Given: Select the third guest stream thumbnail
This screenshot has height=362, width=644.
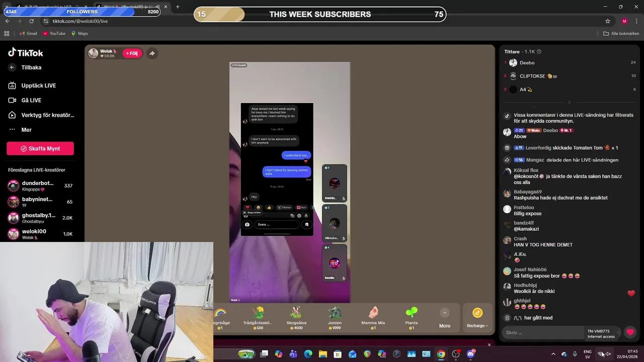Looking at the screenshot, I should pyautogui.click(x=335, y=263).
